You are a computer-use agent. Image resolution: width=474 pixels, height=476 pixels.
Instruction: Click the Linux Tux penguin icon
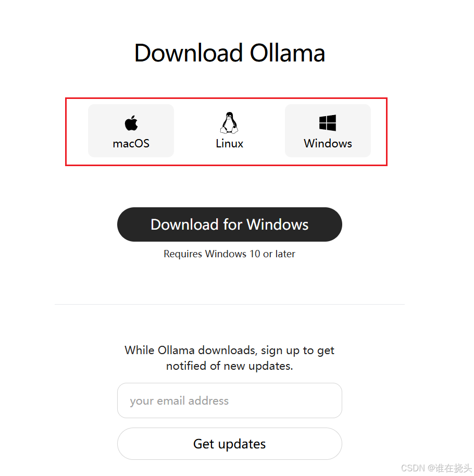pos(229,122)
